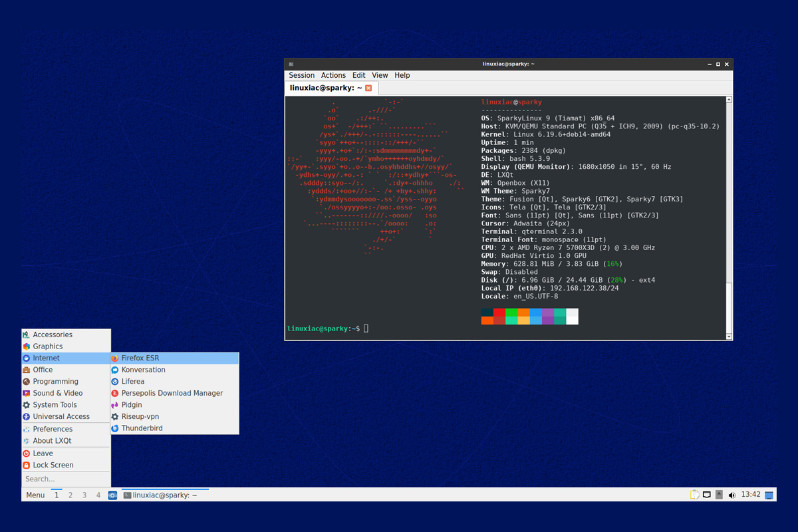Open the Graphics category
Image resolution: width=798 pixels, height=532 pixels.
(x=66, y=346)
